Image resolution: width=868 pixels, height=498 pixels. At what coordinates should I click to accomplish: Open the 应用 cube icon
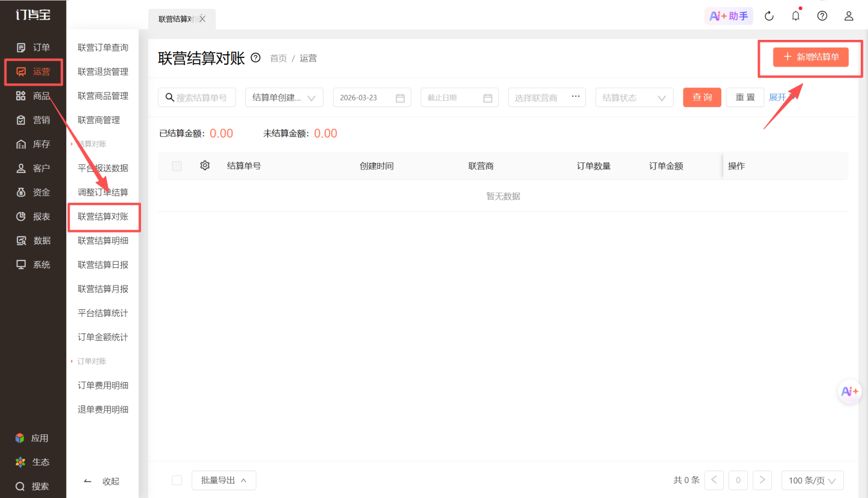coord(20,438)
